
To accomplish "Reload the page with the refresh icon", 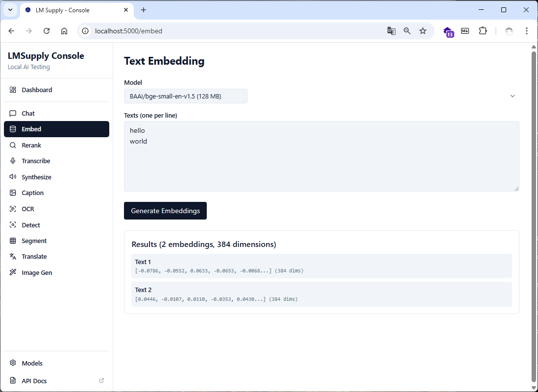I will tap(47, 31).
